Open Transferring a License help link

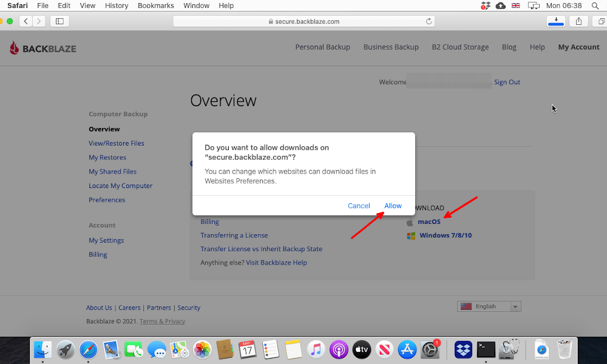point(234,235)
